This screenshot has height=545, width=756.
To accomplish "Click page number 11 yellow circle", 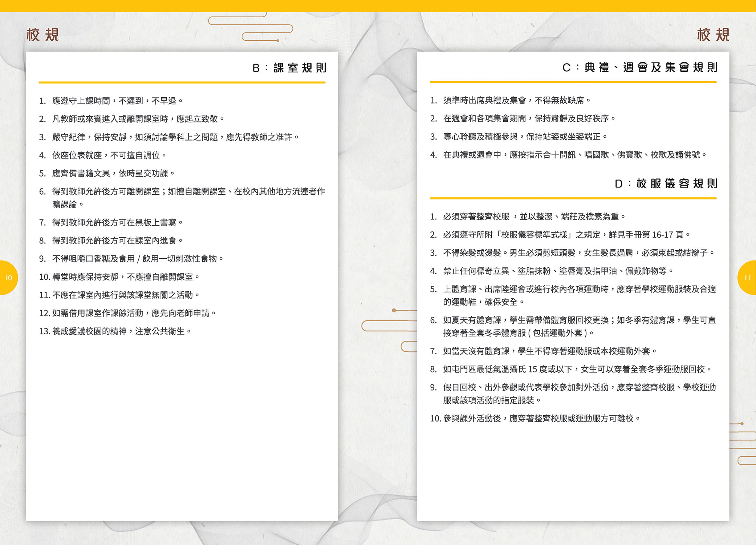I will (x=747, y=278).
